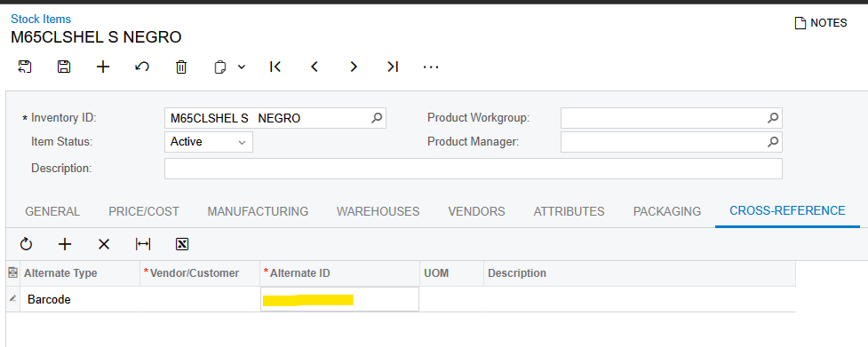Switch to the MANUFACTURING tab
The image size is (868, 347).
tap(258, 211)
